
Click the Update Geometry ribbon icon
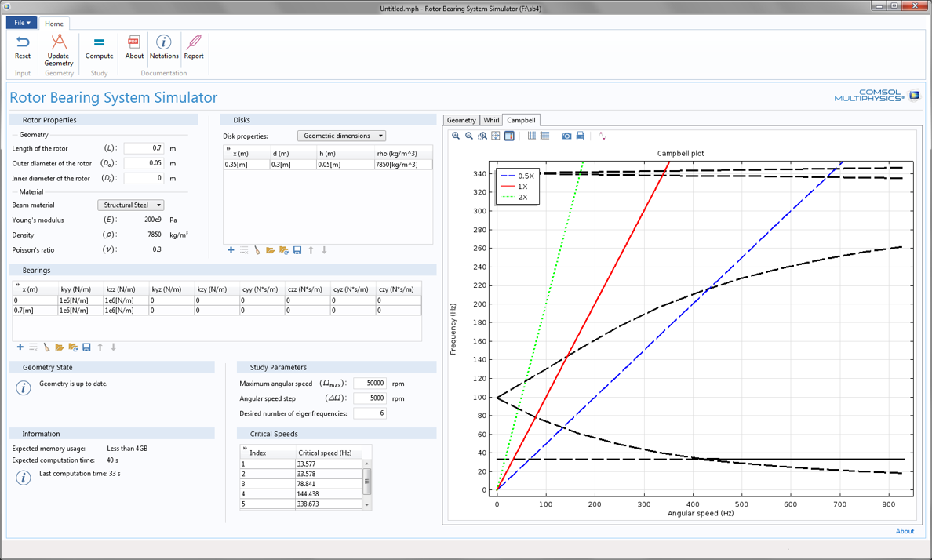pos(59,49)
